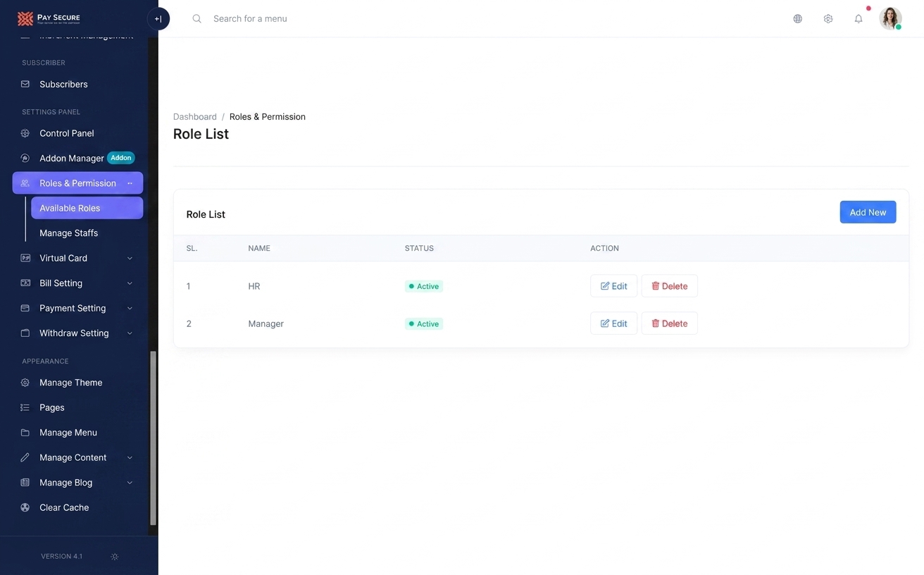Screen dimensions: 924x575
Task: Open the language globe icon
Action: click(798, 19)
